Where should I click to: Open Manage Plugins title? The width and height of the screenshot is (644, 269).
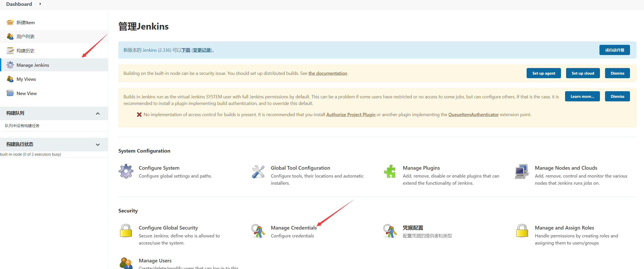[421, 168]
